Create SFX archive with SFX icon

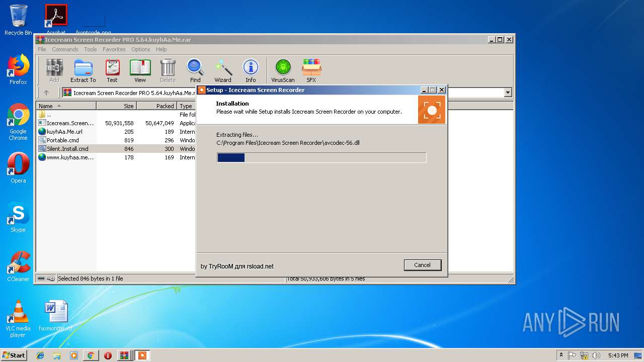pyautogui.click(x=311, y=70)
